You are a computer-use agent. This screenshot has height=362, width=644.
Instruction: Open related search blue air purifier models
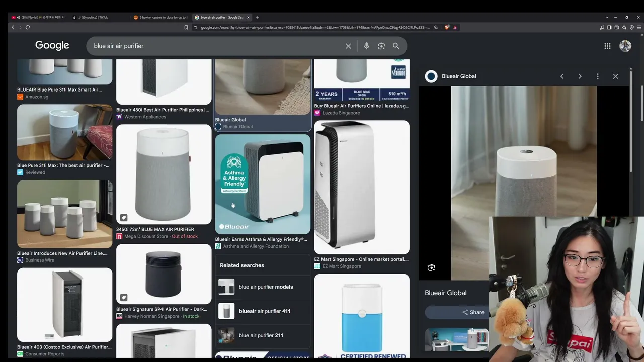tap(263, 287)
